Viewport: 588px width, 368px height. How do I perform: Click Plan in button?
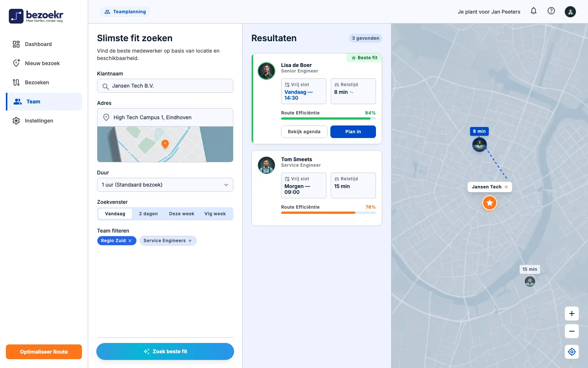click(353, 132)
